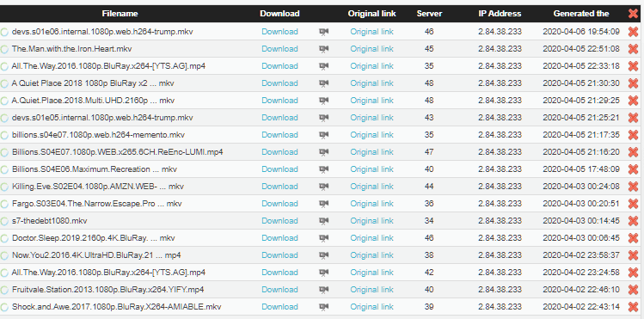Remove the A.Quiet.Place.2018.Multi.UHD row
The width and height of the screenshot is (644, 319).
pos(633,101)
